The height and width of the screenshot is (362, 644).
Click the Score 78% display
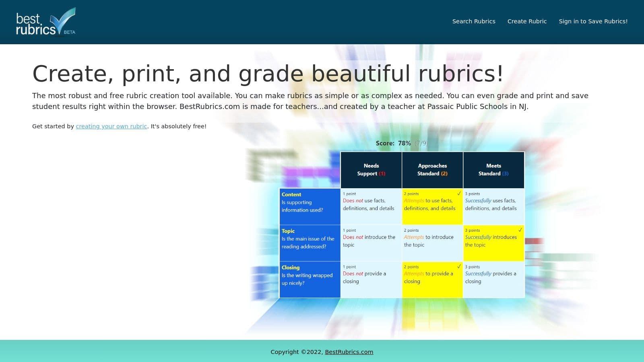pyautogui.click(x=401, y=143)
